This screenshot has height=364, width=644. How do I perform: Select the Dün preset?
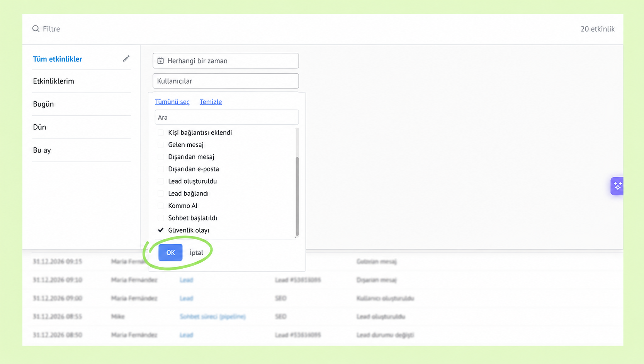click(x=39, y=127)
